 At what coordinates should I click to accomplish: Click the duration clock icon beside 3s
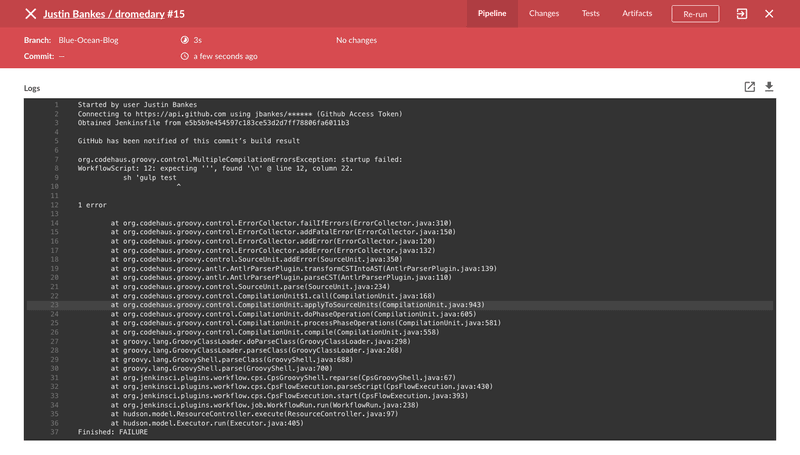click(x=185, y=40)
